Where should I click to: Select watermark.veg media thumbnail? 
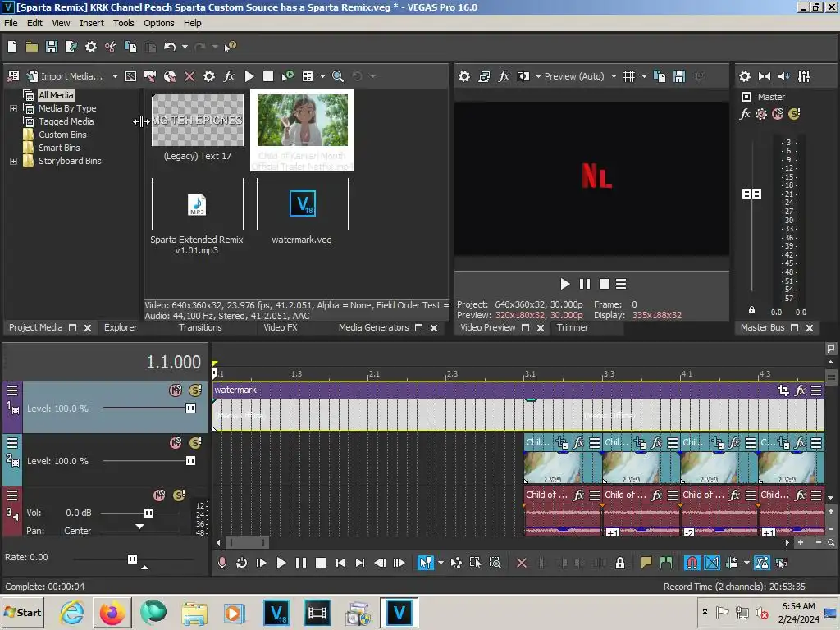302,204
